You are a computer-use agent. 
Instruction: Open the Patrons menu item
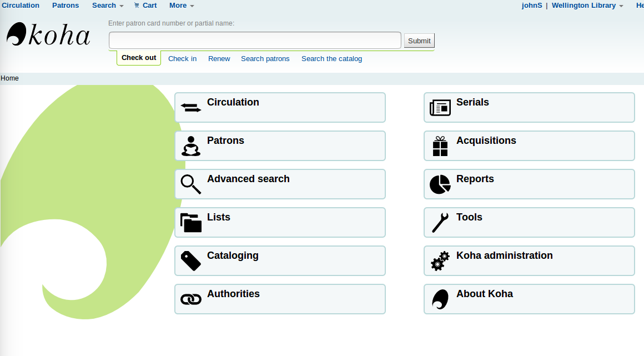tap(65, 5)
